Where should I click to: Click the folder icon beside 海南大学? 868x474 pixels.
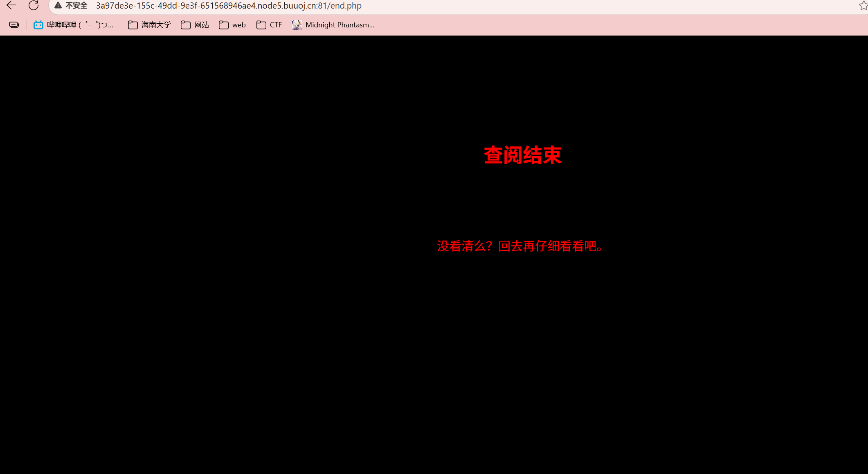point(133,25)
